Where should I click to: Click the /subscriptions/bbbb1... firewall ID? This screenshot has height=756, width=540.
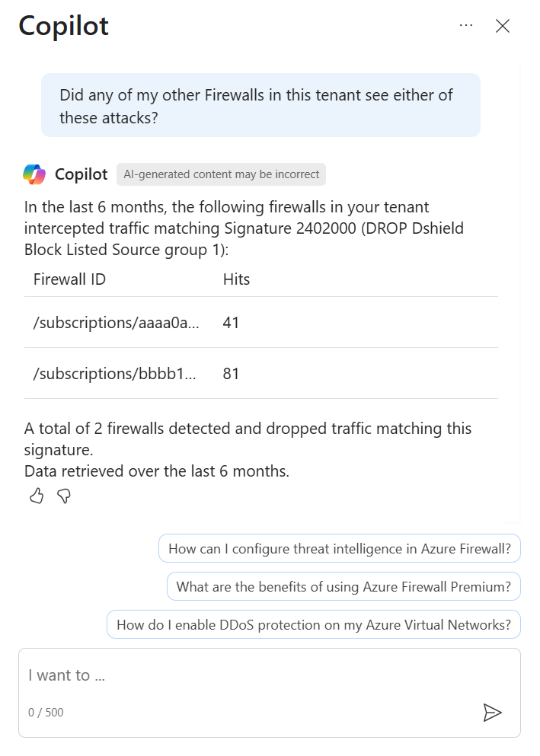click(x=115, y=374)
